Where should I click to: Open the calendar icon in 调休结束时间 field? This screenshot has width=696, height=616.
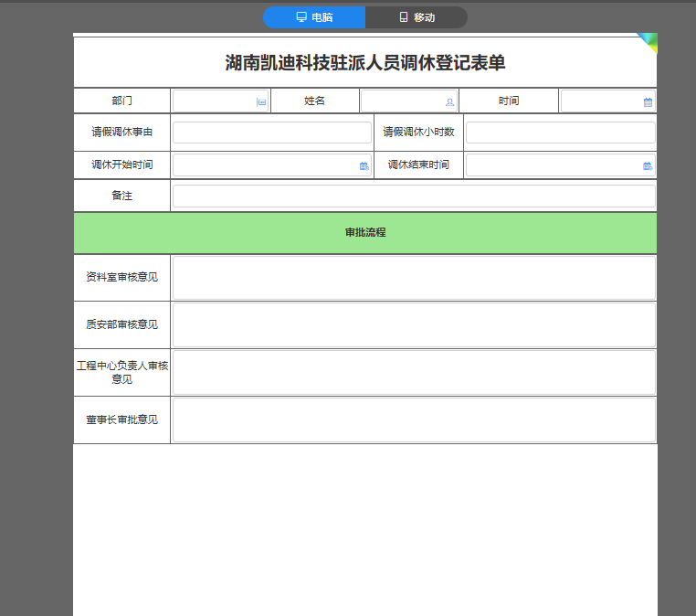648,166
